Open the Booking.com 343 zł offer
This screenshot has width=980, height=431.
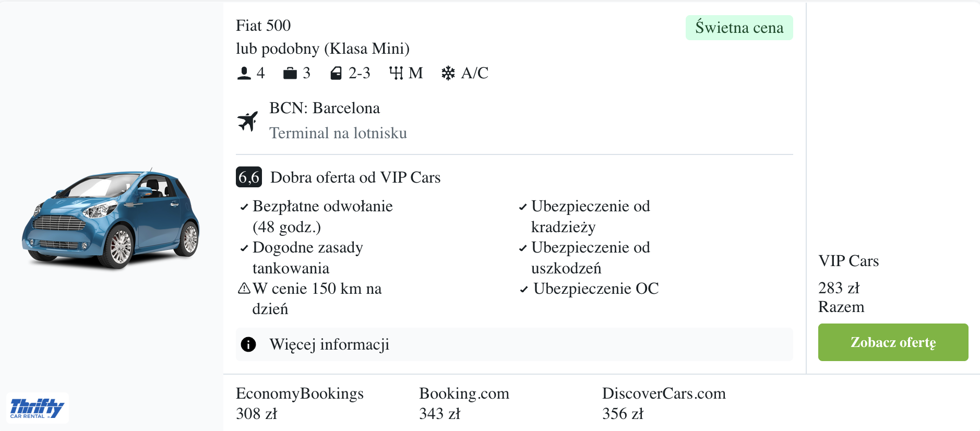[x=464, y=403]
